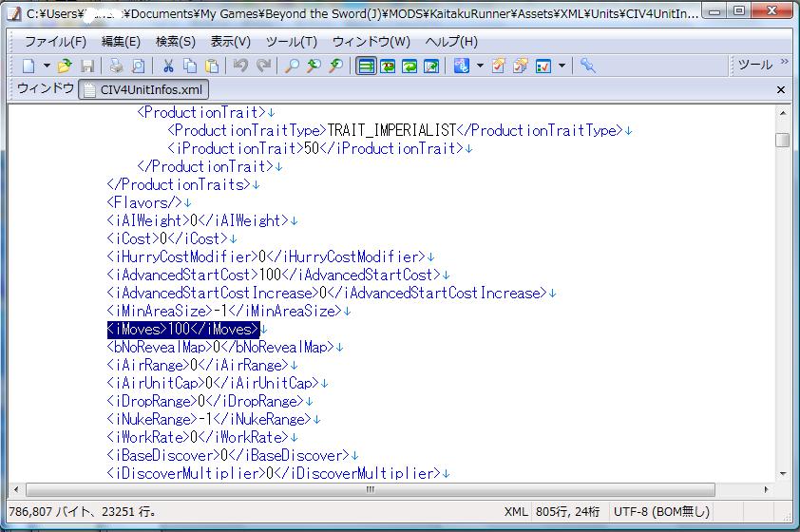Open Print Preview from the toolbar
The image size is (800, 532).
click(139, 66)
